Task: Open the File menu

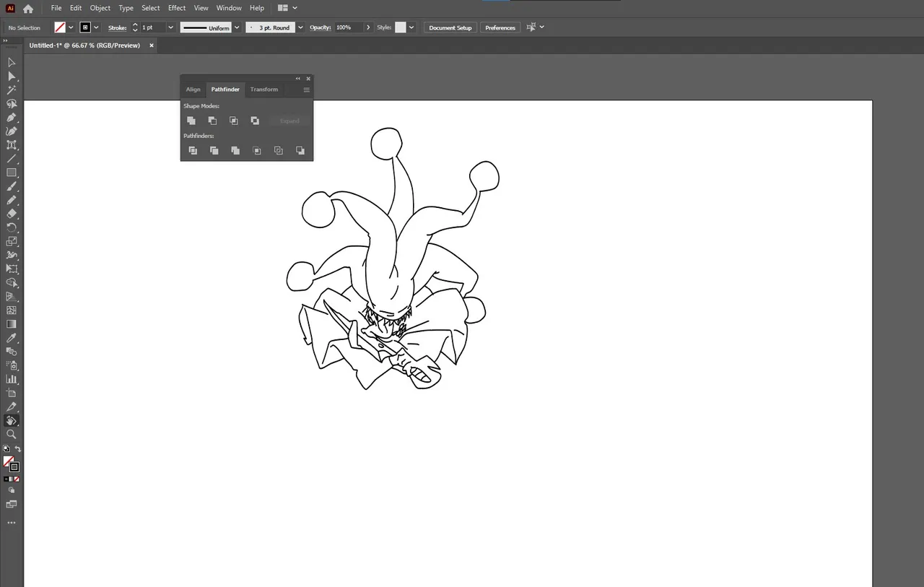Action: [56, 8]
